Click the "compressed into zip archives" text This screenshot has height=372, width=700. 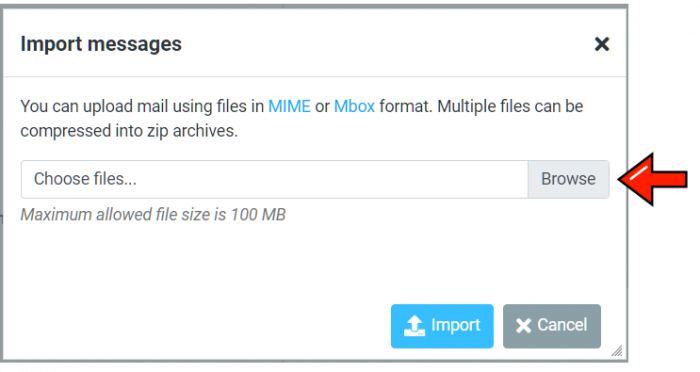(x=129, y=131)
